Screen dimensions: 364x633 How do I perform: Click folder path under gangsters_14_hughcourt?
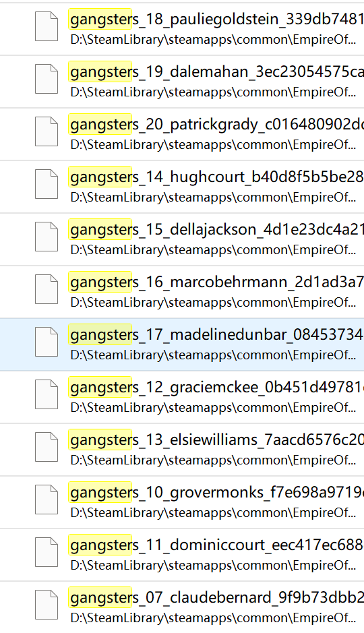[213, 198]
